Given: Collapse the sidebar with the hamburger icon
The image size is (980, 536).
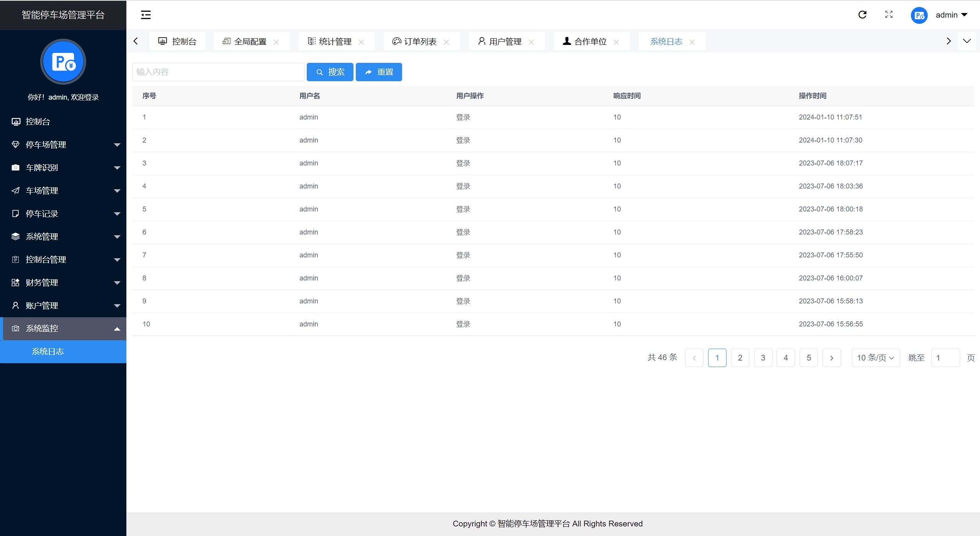Looking at the screenshot, I should point(146,15).
